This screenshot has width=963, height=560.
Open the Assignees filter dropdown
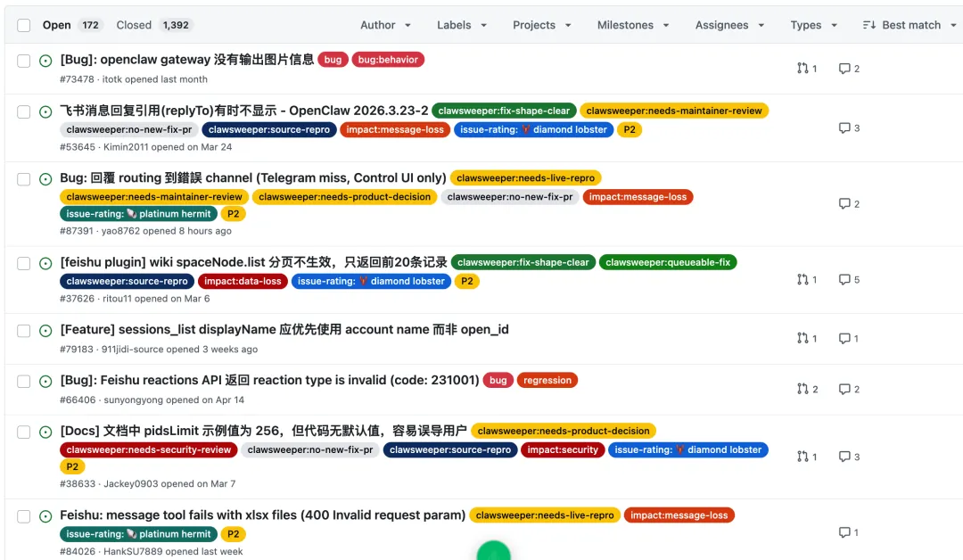coord(729,25)
